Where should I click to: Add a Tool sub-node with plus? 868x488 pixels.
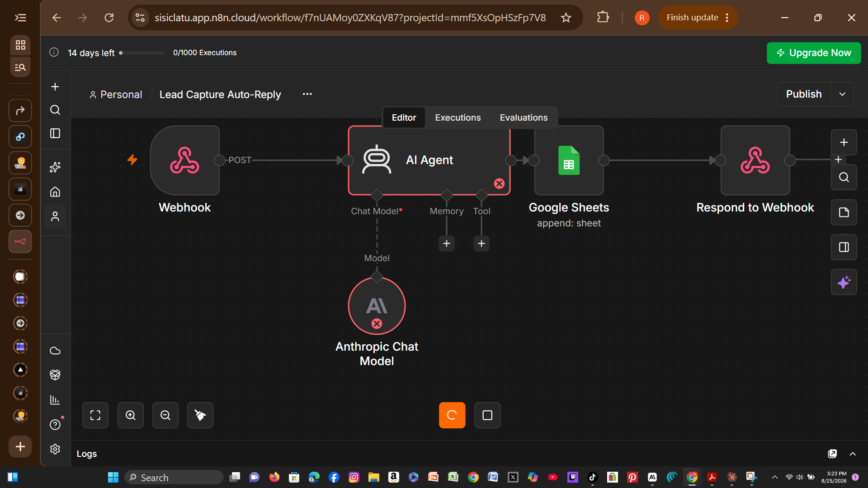tap(481, 244)
